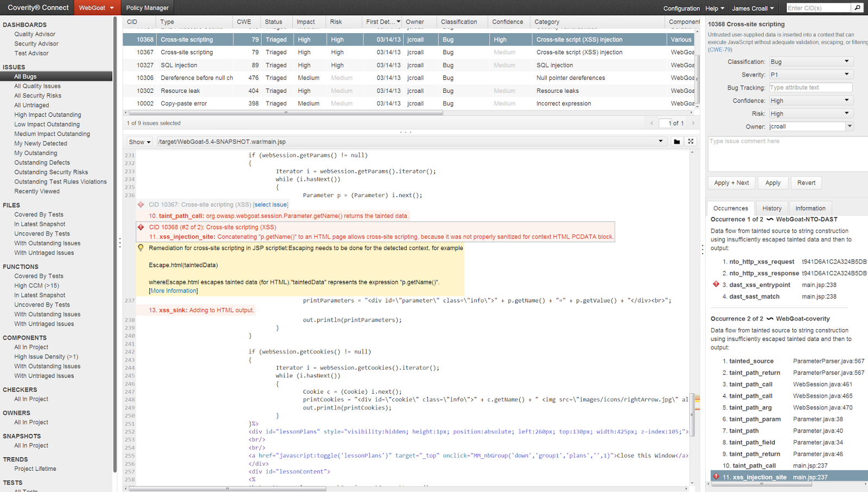The width and height of the screenshot is (868, 492).
Task: Select issue row 10002 Copy-paste error
Action: tap(409, 103)
